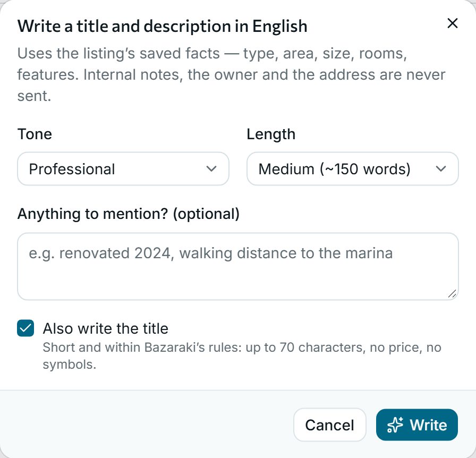
Task: Click the dialog heading 'Write a title and description in English'
Action: click(163, 26)
